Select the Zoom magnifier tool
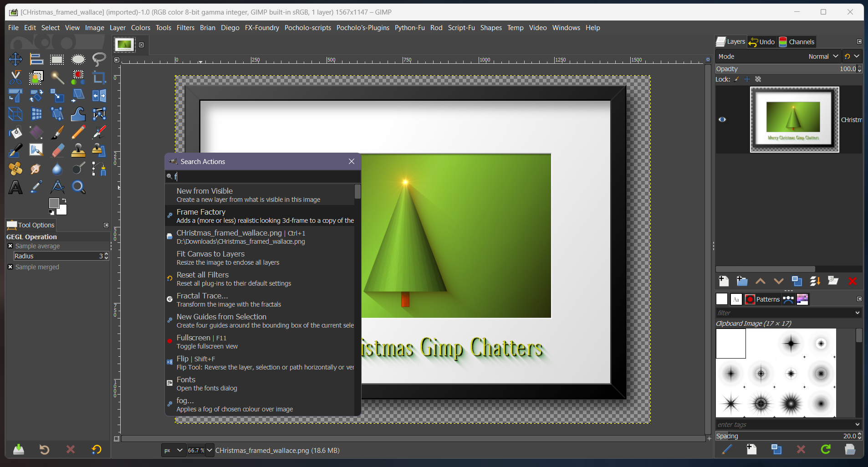The width and height of the screenshot is (868, 467). (78, 187)
